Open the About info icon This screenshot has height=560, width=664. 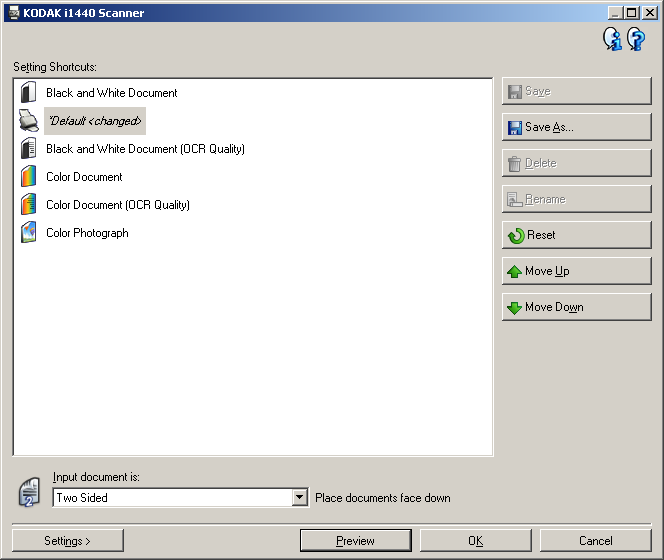pos(612,39)
